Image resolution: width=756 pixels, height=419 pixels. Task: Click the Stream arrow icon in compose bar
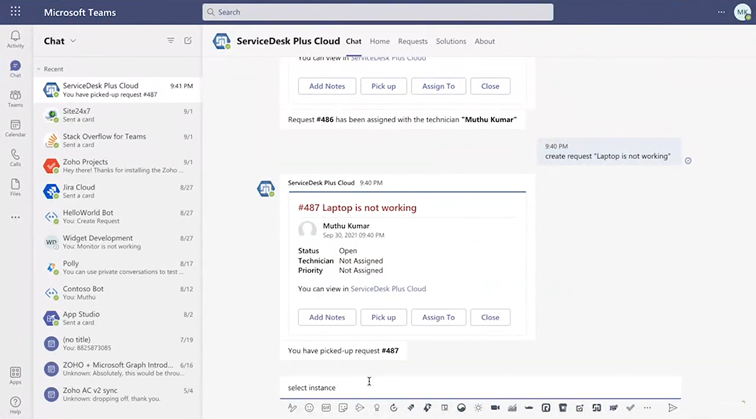tap(360, 408)
